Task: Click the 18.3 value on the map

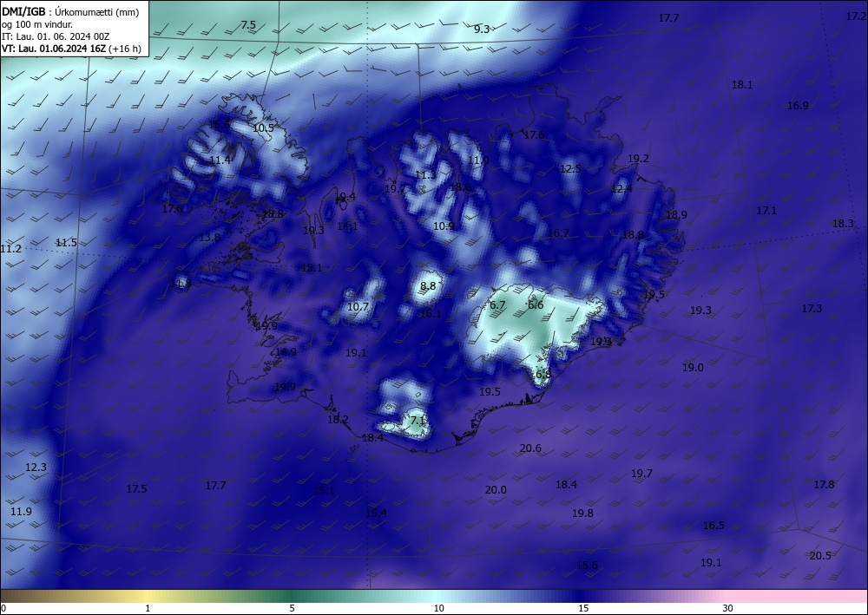Action: [x=843, y=224]
